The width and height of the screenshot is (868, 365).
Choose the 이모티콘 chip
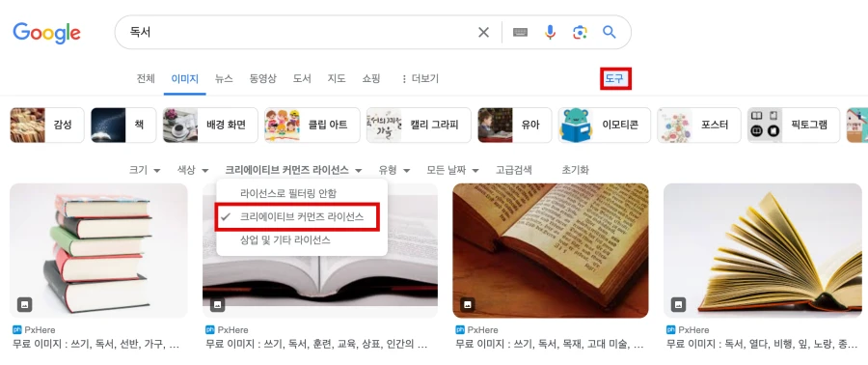pyautogui.click(x=605, y=126)
